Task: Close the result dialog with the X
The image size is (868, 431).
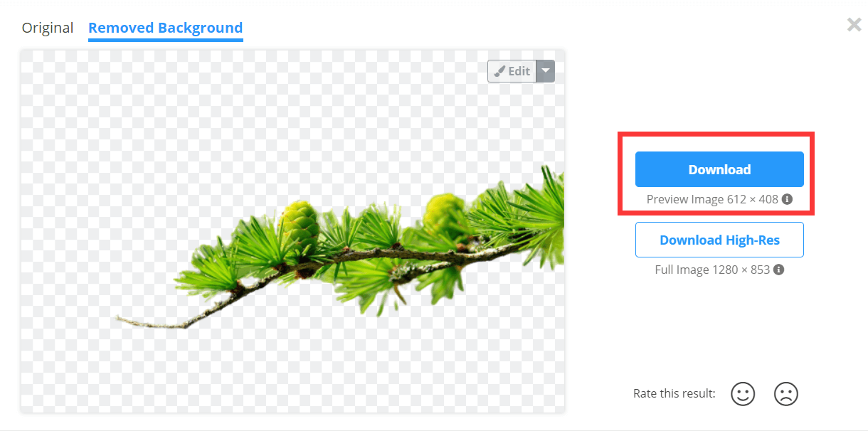Action: [x=854, y=25]
